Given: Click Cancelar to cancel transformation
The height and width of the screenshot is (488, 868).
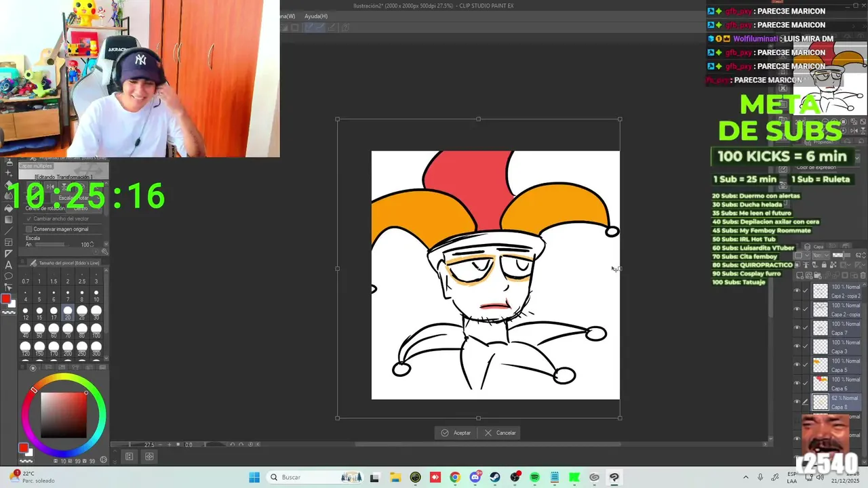Looking at the screenshot, I should click(x=500, y=432).
